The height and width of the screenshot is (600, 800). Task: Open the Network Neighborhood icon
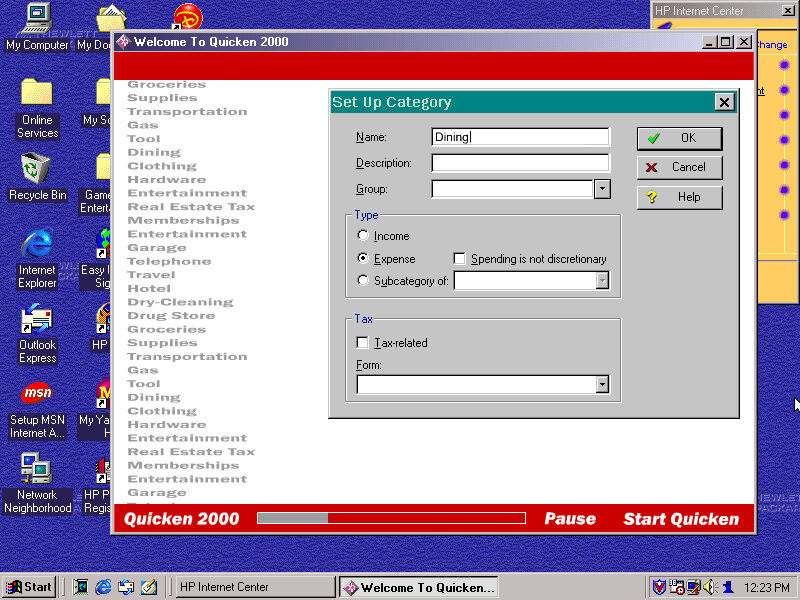tap(37, 469)
